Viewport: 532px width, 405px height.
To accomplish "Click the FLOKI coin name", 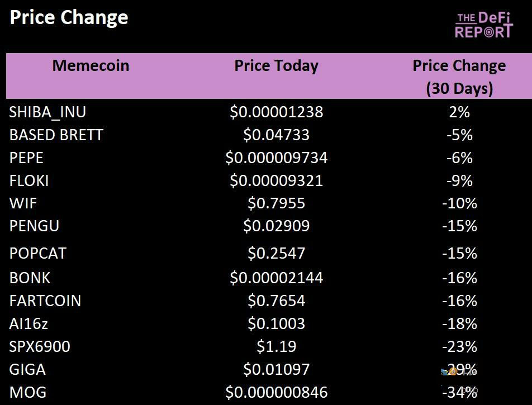I will pos(29,181).
